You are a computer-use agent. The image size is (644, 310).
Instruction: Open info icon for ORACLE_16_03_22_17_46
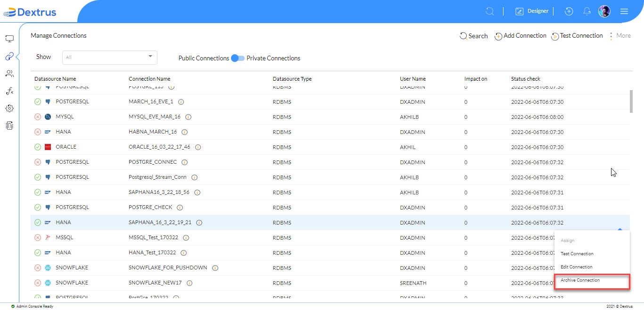click(x=198, y=147)
